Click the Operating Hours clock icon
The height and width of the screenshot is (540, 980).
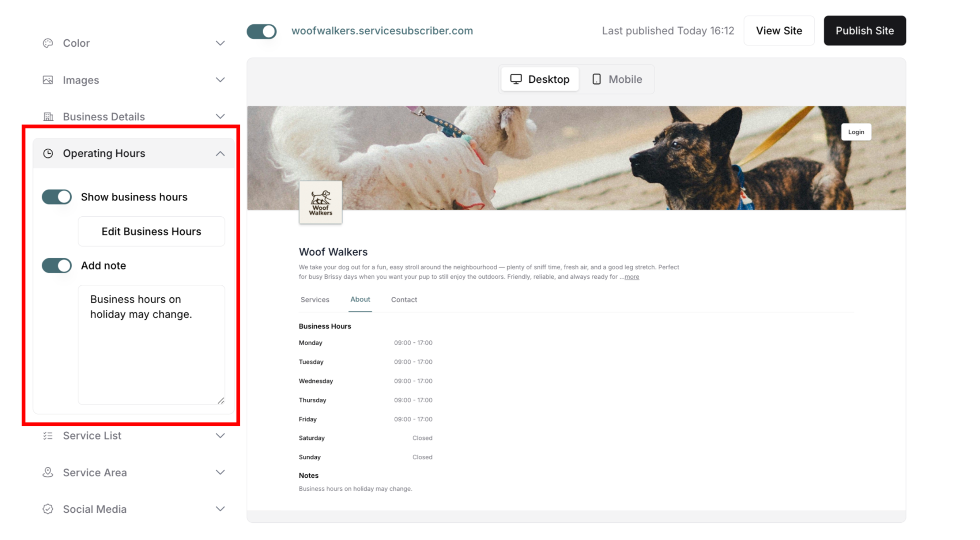[x=48, y=153]
